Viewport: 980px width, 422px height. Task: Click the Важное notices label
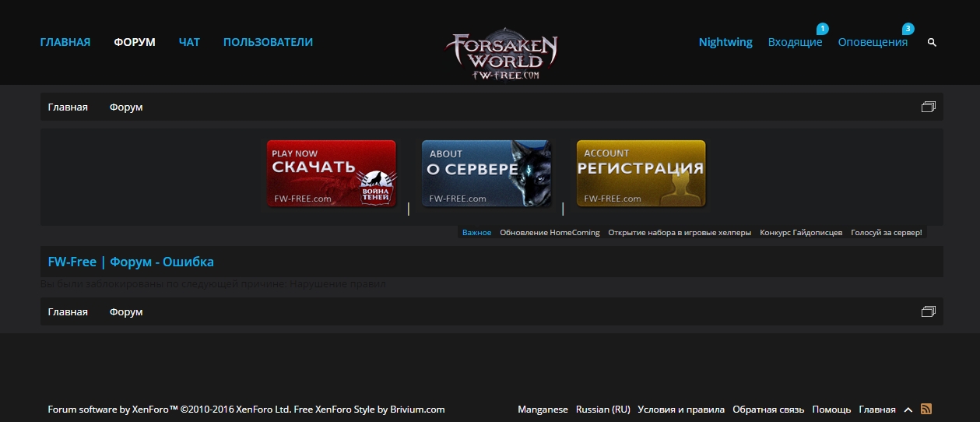coord(476,232)
